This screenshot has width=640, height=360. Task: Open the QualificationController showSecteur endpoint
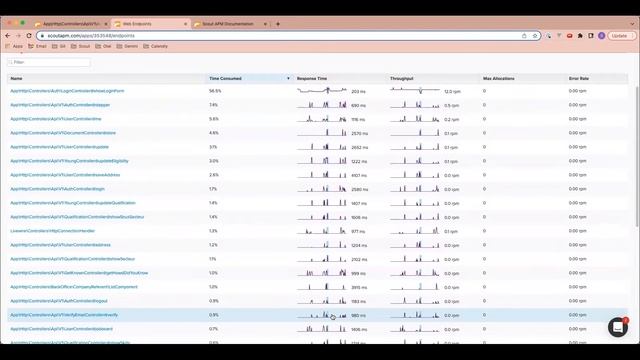click(x=73, y=259)
